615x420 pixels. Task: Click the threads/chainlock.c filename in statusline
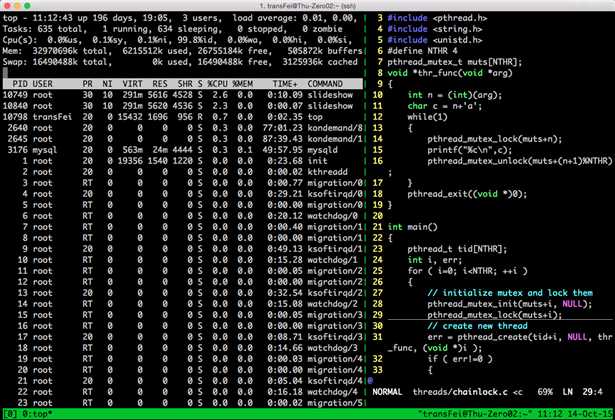click(460, 392)
